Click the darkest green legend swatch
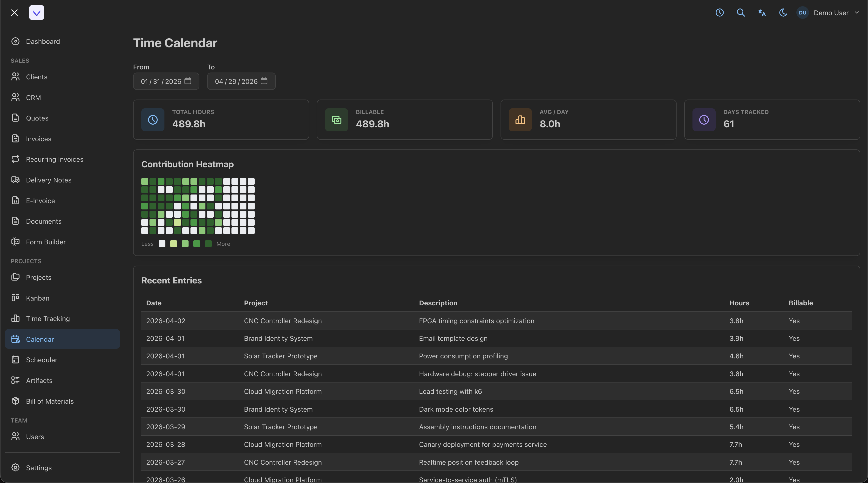 tap(208, 244)
